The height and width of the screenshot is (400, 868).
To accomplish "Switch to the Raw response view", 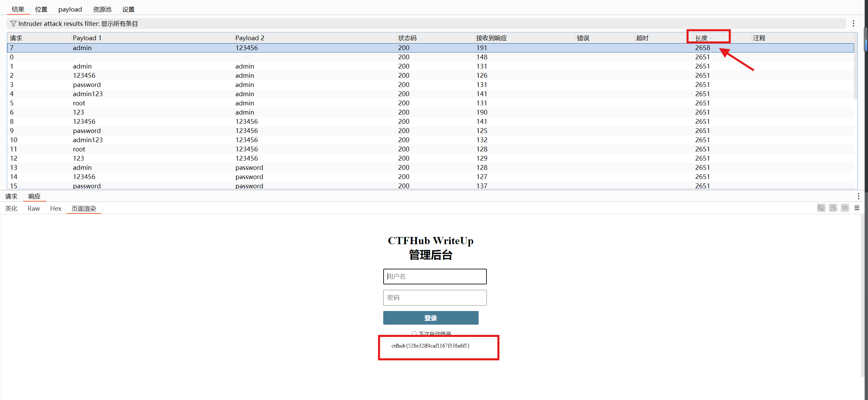I will pos(34,208).
